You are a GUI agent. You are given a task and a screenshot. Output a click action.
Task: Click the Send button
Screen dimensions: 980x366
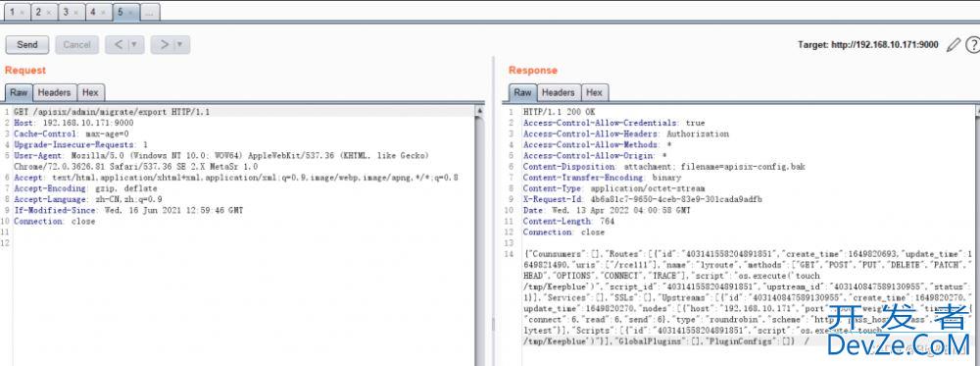click(26, 44)
